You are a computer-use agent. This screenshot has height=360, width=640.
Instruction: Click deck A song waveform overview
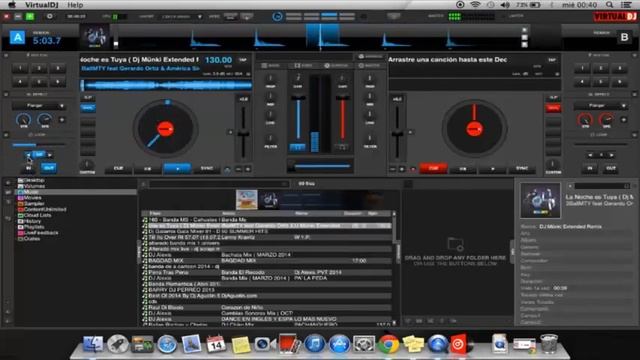pos(167,85)
